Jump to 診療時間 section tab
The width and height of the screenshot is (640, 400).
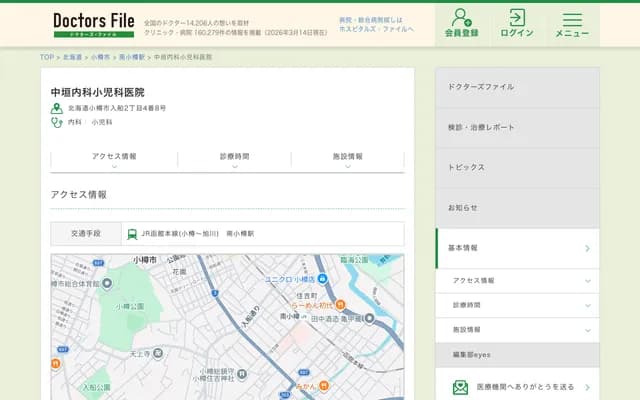point(234,157)
